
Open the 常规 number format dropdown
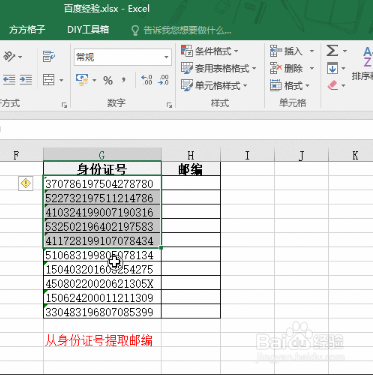point(166,57)
